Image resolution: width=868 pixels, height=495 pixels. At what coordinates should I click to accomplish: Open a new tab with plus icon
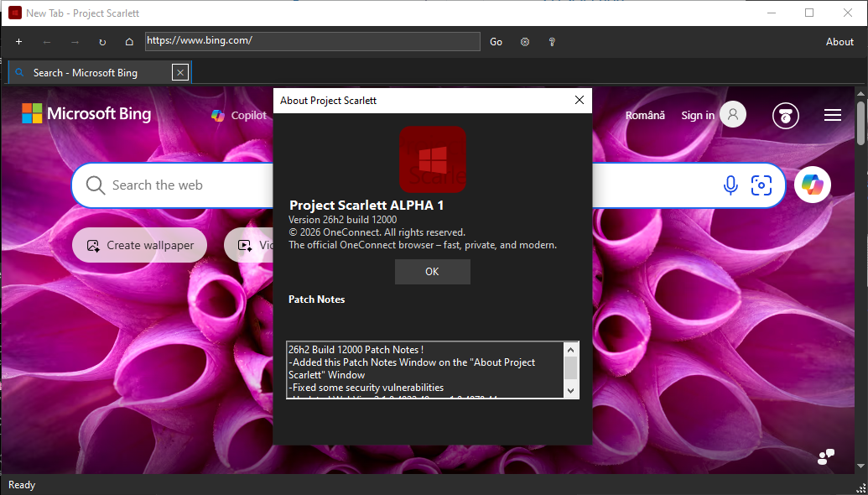coord(18,42)
